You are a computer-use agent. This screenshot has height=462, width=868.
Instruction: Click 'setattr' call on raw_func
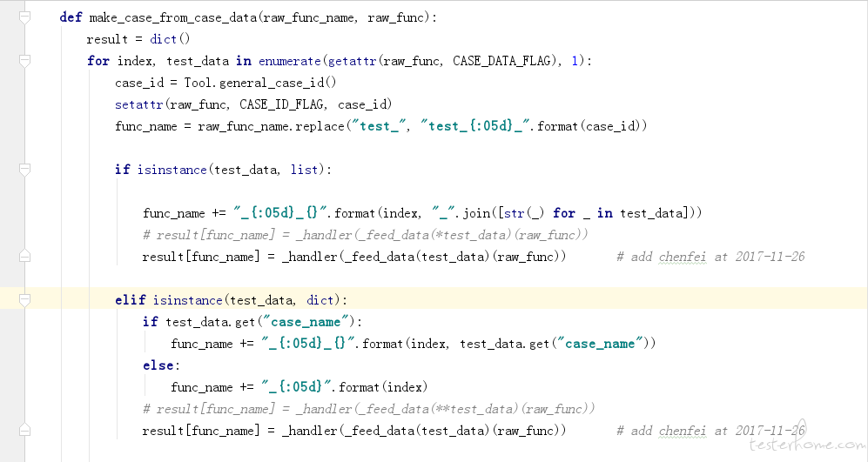(139, 104)
